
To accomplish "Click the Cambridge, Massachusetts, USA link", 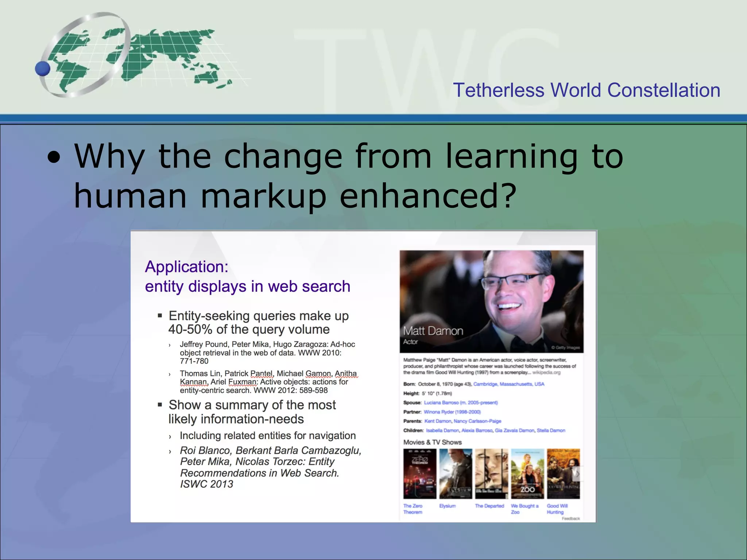I will (x=508, y=384).
